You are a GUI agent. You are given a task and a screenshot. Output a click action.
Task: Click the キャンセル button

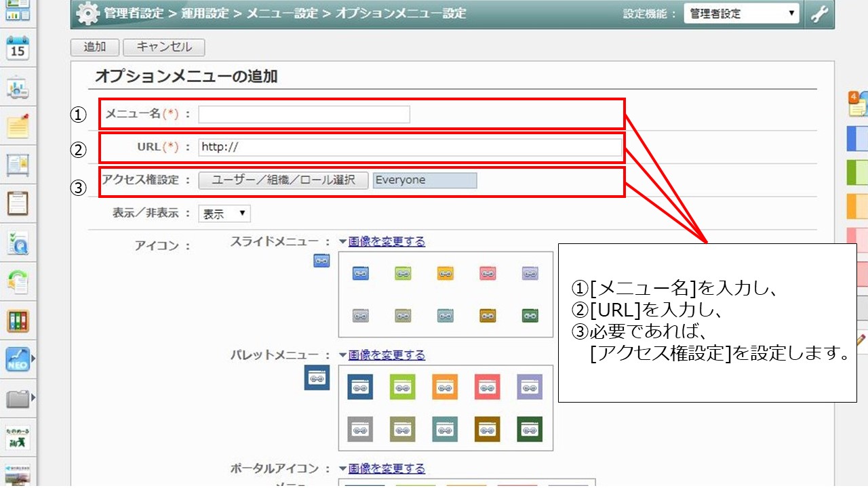pos(164,47)
